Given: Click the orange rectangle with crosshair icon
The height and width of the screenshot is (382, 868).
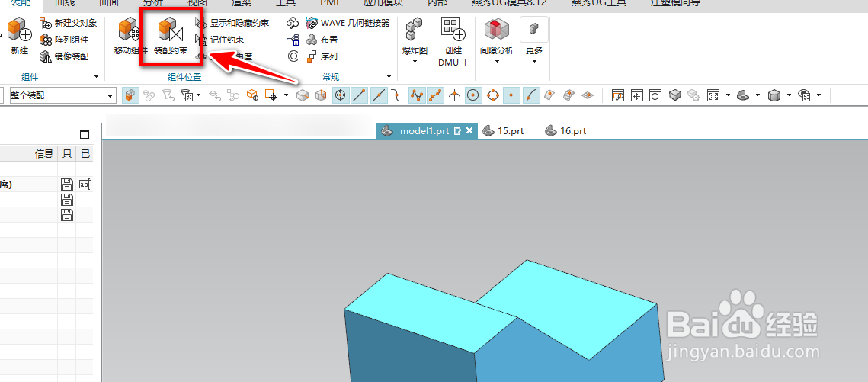Looking at the screenshot, I should (271, 96).
